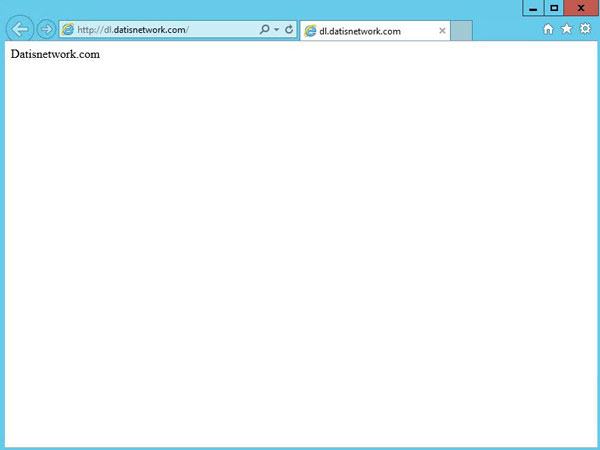Select the dl.datisnetwork.com tab

pyautogui.click(x=375, y=31)
